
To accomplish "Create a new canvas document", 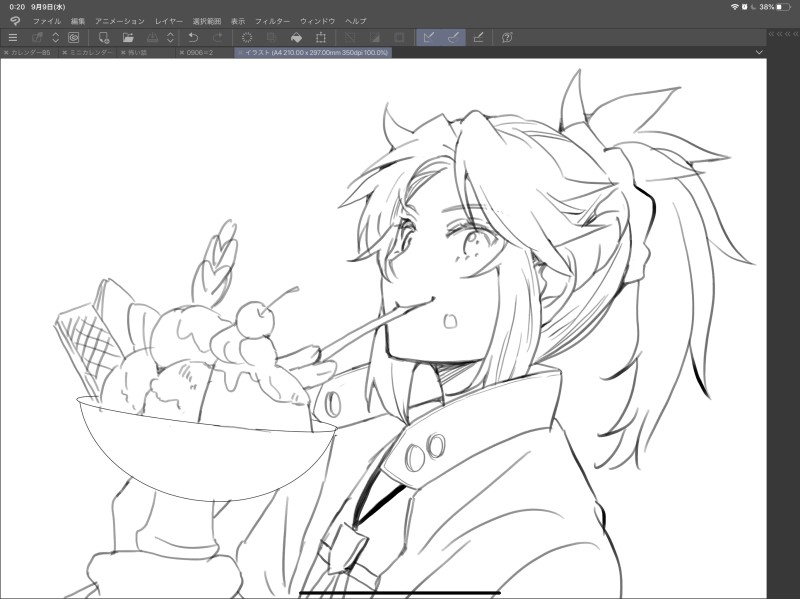I will click(x=104, y=37).
